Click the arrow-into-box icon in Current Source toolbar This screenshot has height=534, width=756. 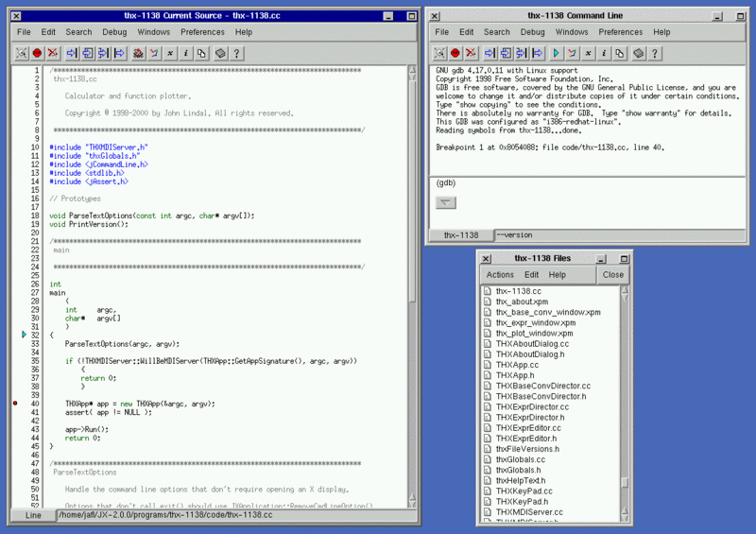pos(88,53)
